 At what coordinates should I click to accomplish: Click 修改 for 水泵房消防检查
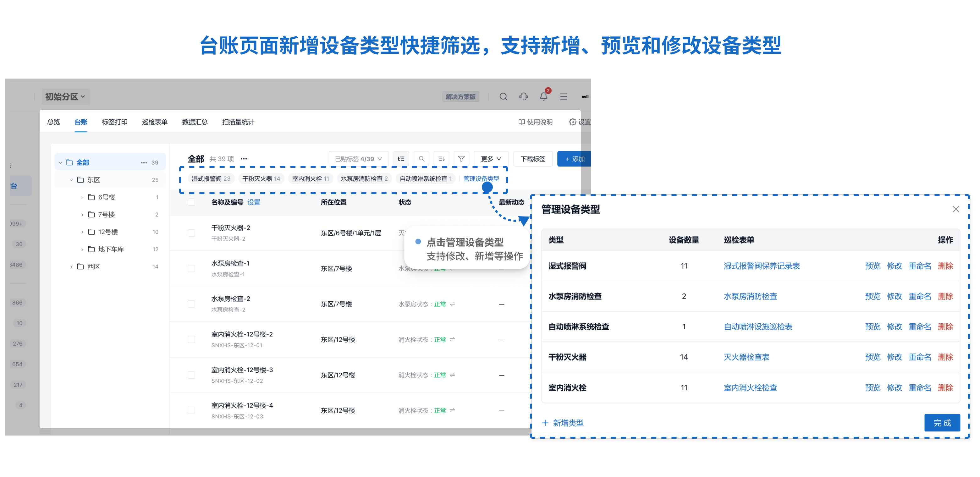click(894, 296)
